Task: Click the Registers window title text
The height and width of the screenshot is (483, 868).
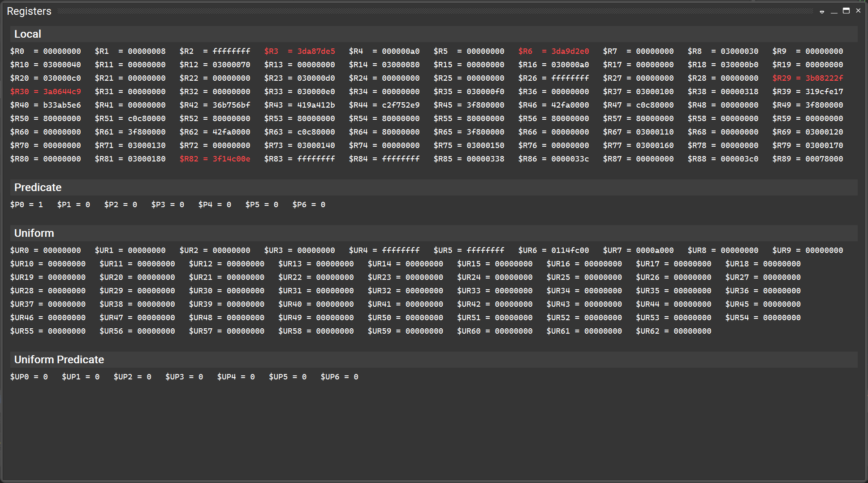Action: pyautogui.click(x=29, y=11)
